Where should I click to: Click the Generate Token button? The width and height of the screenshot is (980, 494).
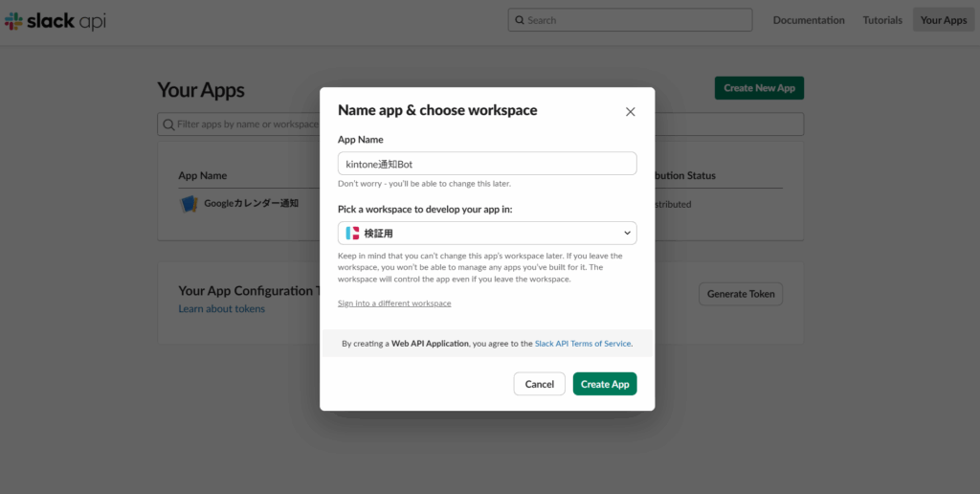[x=741, y=294]
